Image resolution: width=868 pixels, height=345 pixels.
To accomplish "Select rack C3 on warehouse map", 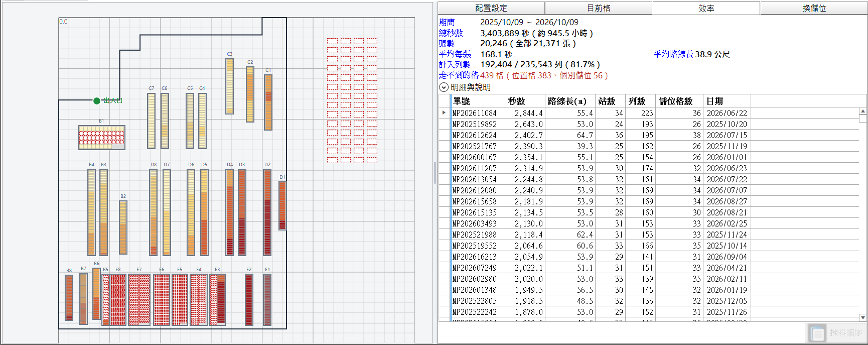I will 230,86.
